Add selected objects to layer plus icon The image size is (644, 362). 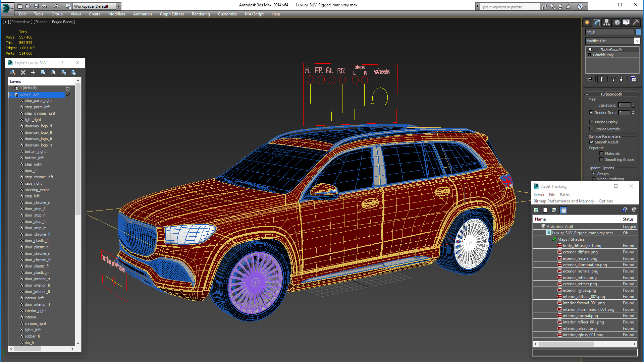coord(33,72)
